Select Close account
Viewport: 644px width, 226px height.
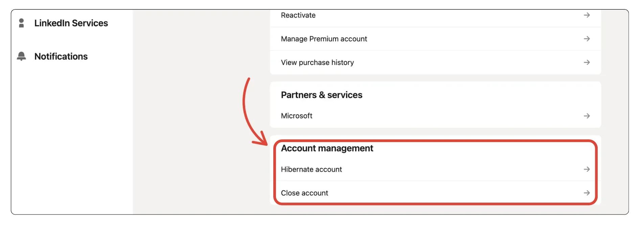pyautogui.click(x=304, y=193)
